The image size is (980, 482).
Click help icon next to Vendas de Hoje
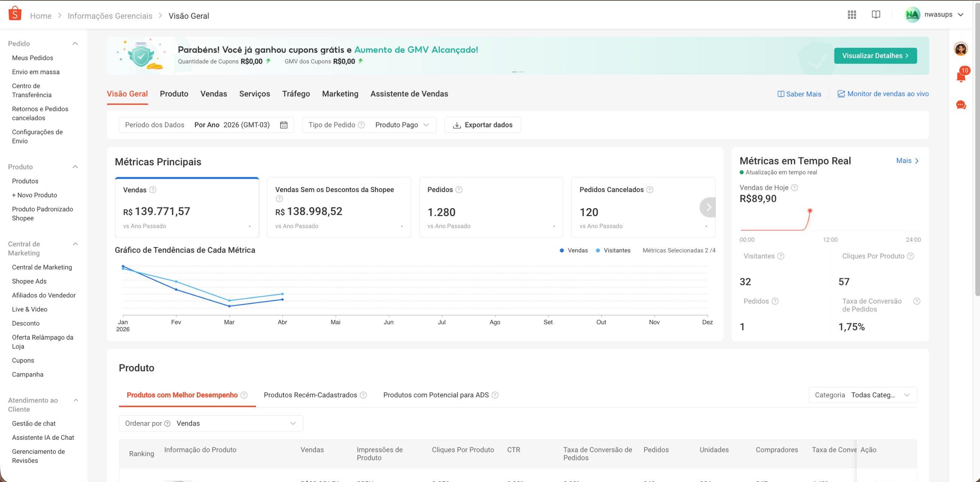(x=794, y=188)
